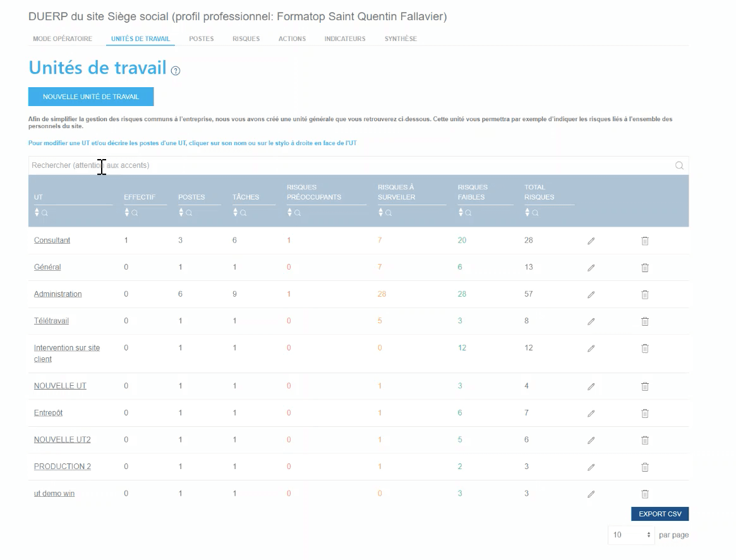
Task: Edit Intervention sur site client with pencil
Action: click(591, 349)
